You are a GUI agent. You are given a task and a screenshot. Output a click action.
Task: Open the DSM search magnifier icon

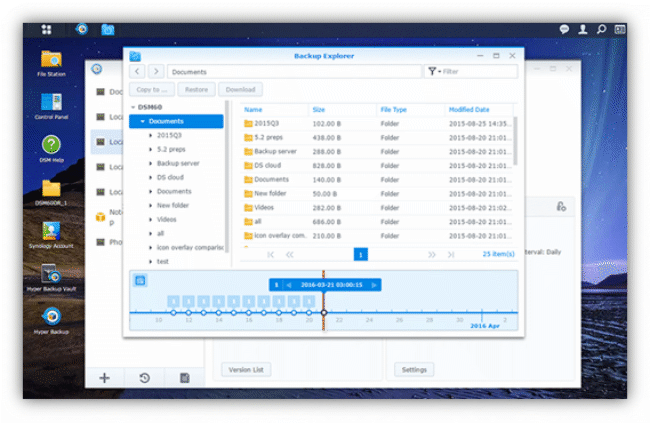pyautogui.click(x=601, y=29)
